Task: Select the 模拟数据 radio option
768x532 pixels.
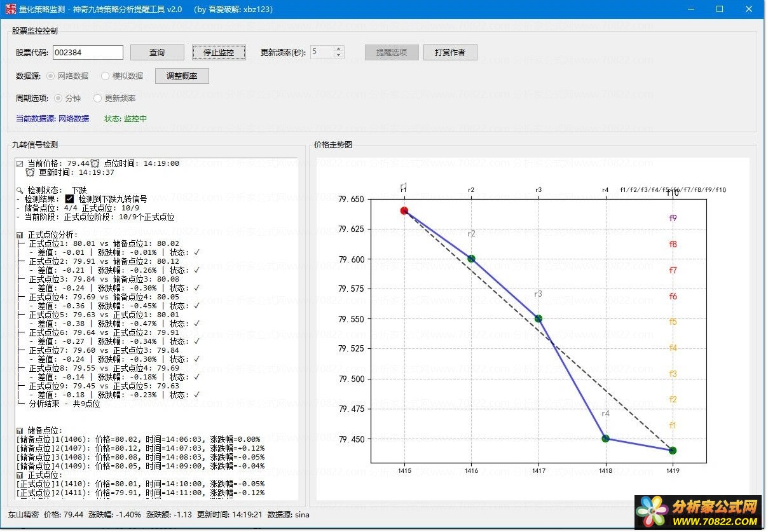Action: click(x=105, y=76)
